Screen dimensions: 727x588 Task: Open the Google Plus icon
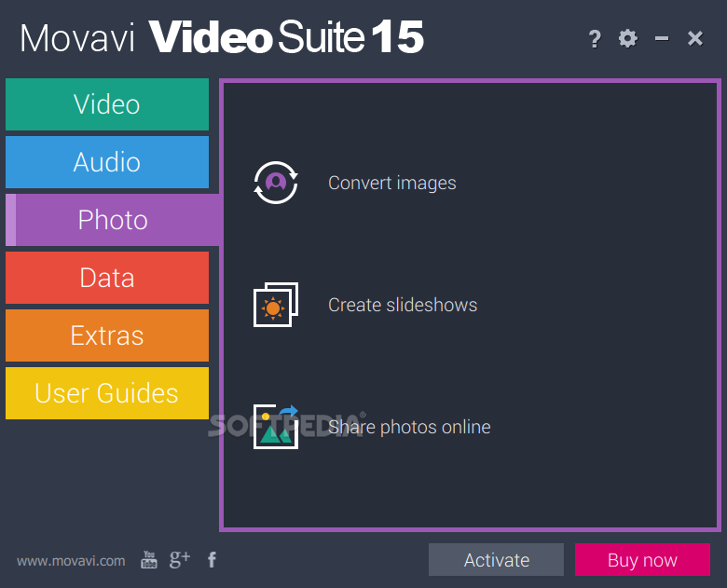[180, 559]
